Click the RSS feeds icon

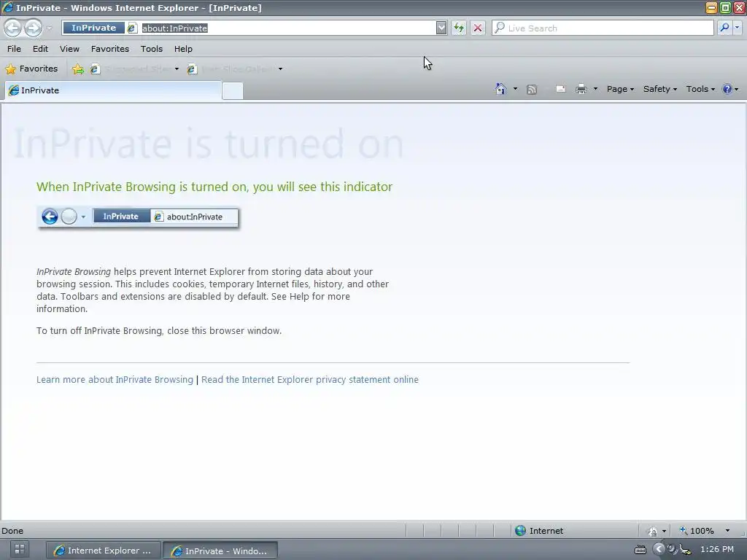pos(532,90)
